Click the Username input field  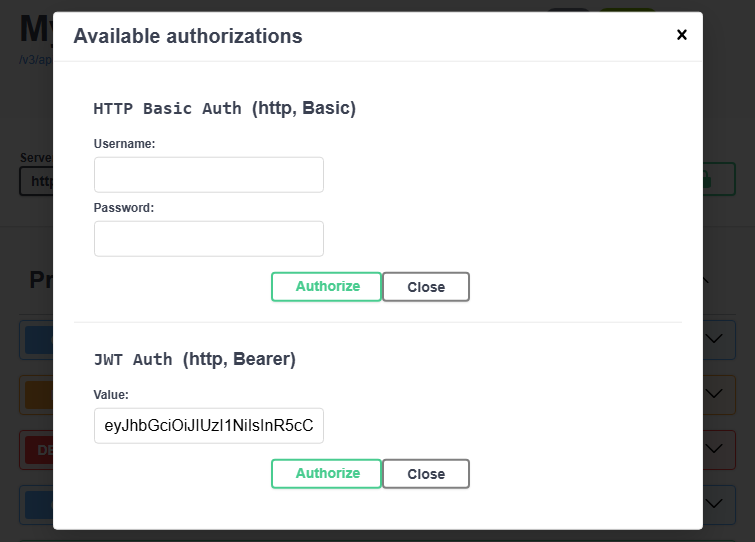pyautogui.click(x=208, y=175)
